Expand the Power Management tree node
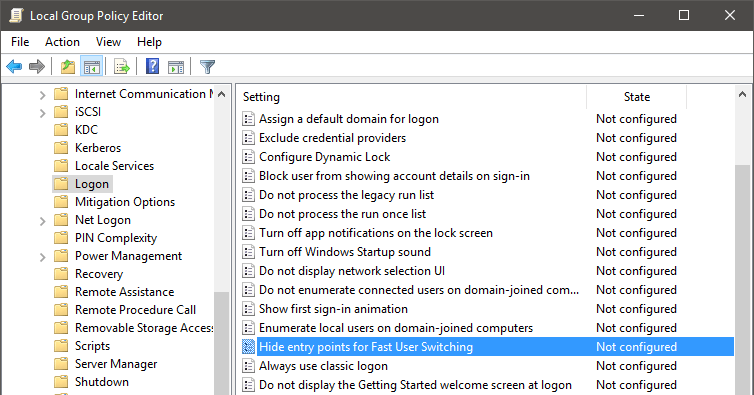The height and width of the screenshot is (395, 754). tap(42, 257)
